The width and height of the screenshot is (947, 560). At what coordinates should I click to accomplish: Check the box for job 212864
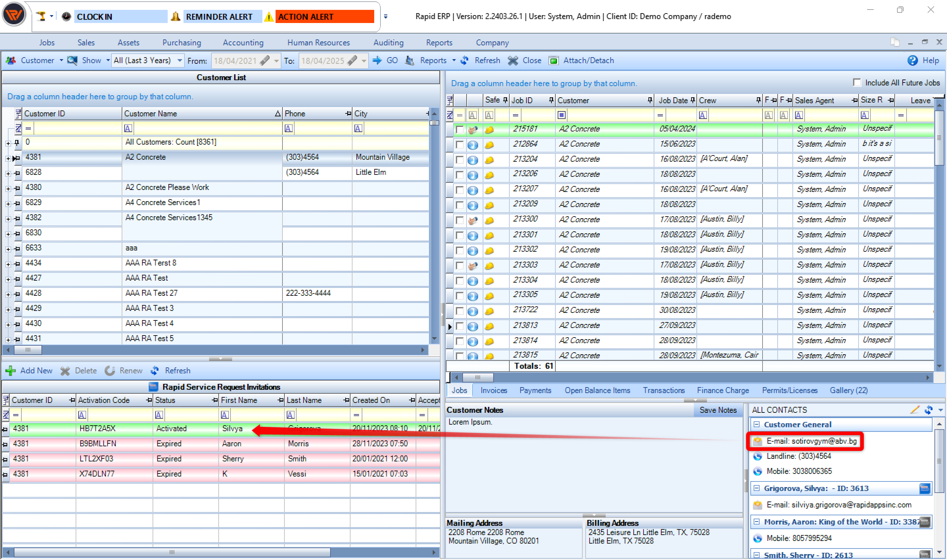[459, 145]
